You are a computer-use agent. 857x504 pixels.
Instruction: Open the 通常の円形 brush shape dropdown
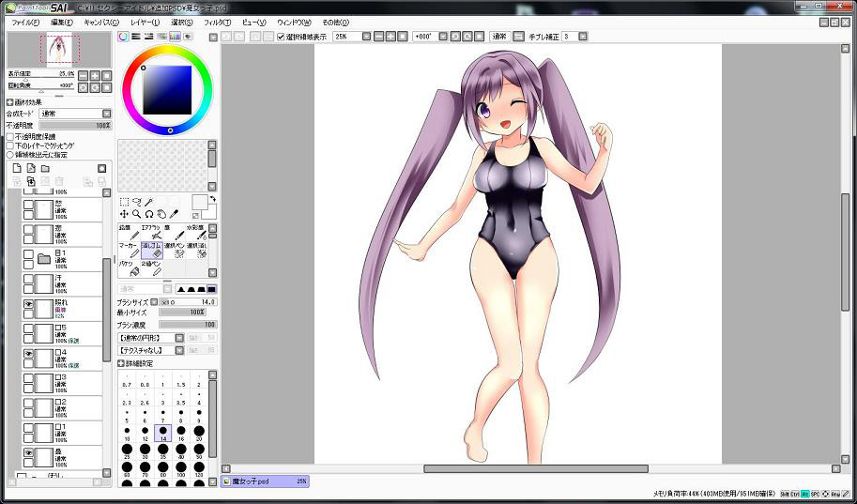click(x=150, y=337)
